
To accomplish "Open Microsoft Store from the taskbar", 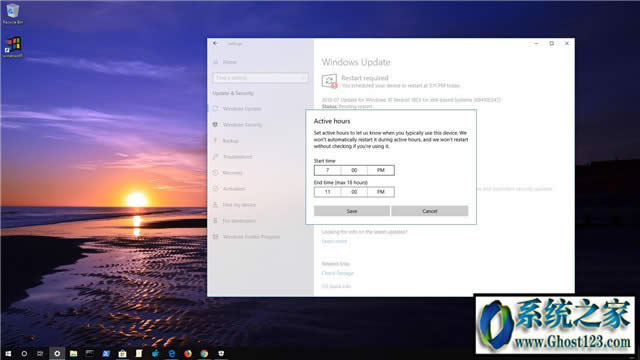I will tap(122, 353).
